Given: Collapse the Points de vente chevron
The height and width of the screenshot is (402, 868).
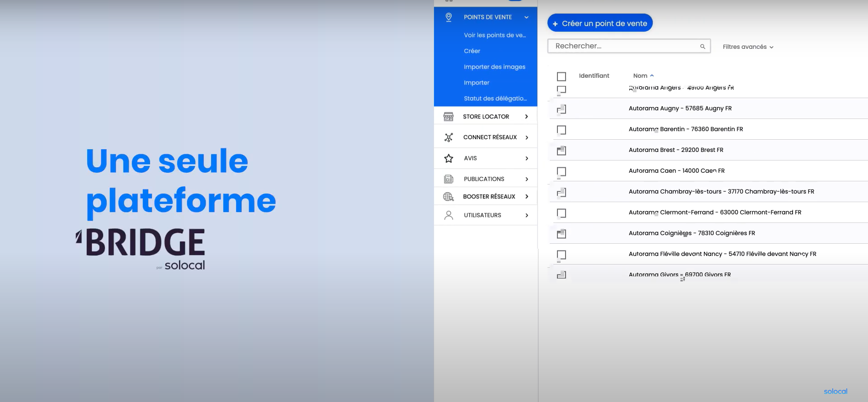Looking at the screenshot, I should pyautogui.click(x=527, y=17).
